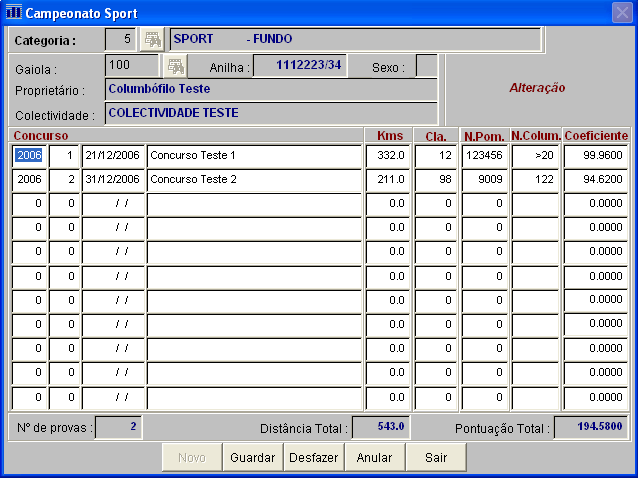Select year field in first Concurso row
The height and width of the screenshot is (478, 638).
pos(29,156)
